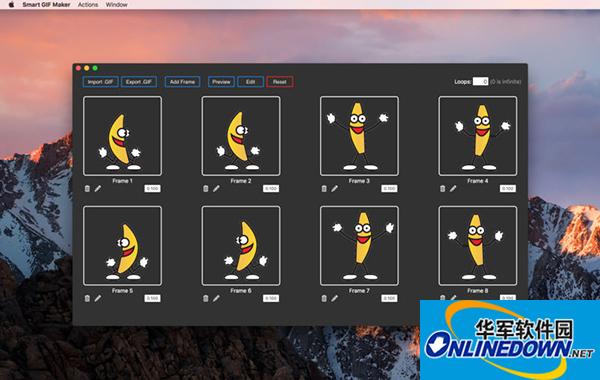Remove Frame 4 via trash icon
Screen dimensions: 600x380
point(443,188)
